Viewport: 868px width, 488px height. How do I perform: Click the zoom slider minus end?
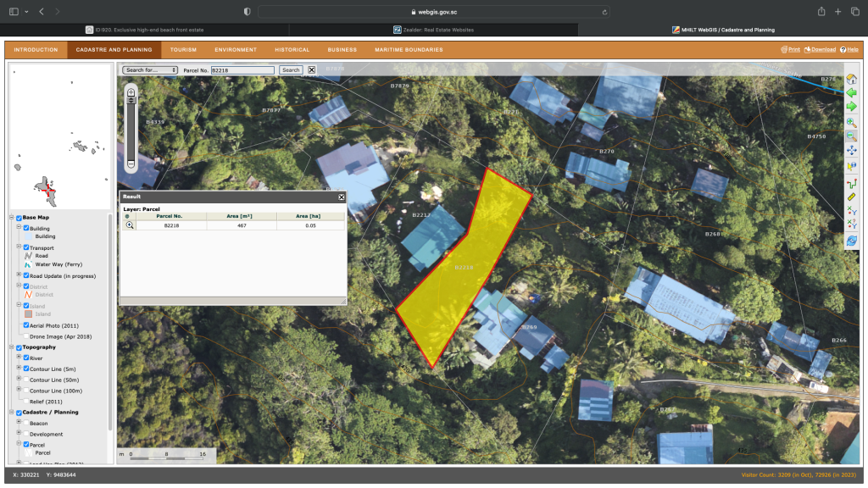click(x=131, y=164)
